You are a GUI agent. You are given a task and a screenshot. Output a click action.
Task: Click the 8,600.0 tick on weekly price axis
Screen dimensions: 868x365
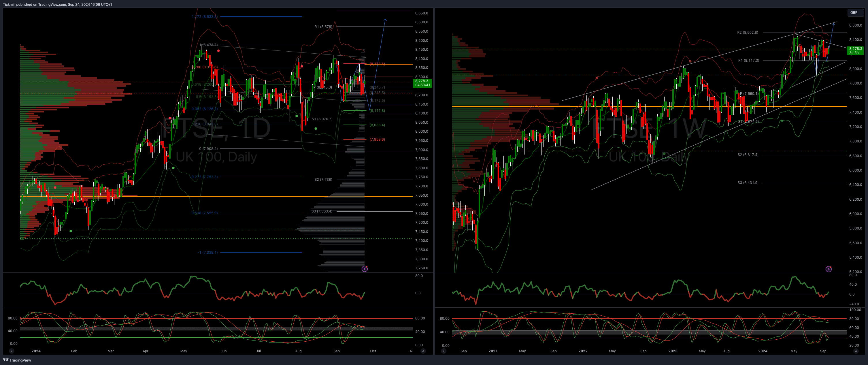click(856, 25)
